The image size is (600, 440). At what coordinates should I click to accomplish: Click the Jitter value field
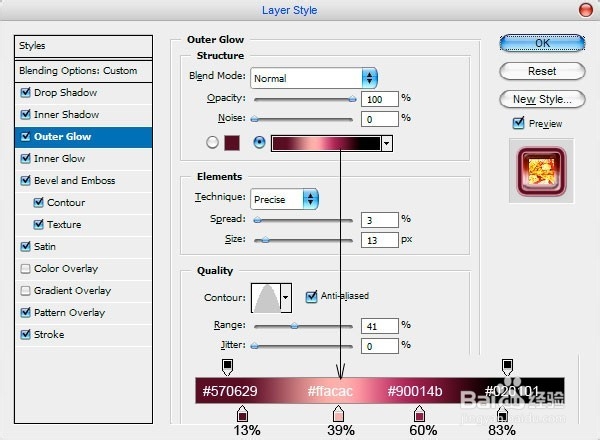380,346
